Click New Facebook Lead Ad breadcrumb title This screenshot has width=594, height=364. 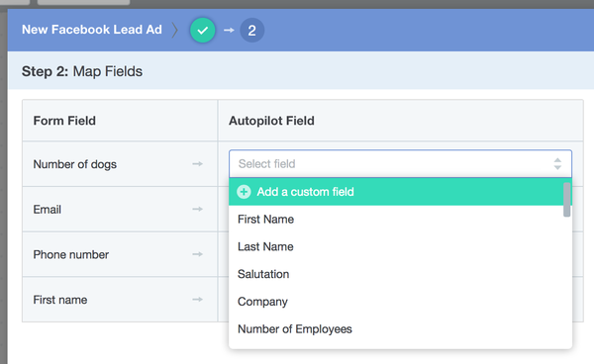(92, 30)
